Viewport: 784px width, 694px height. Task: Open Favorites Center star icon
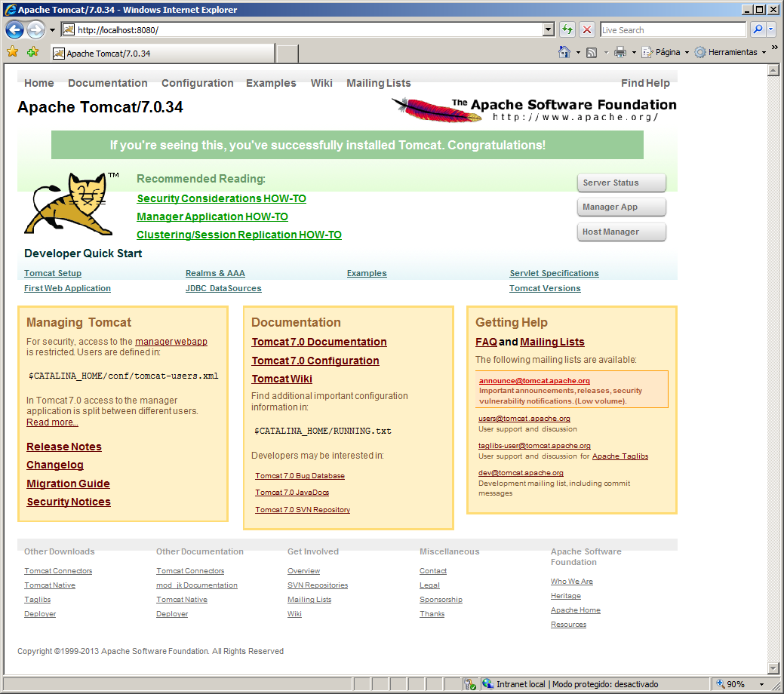(12, 52)
